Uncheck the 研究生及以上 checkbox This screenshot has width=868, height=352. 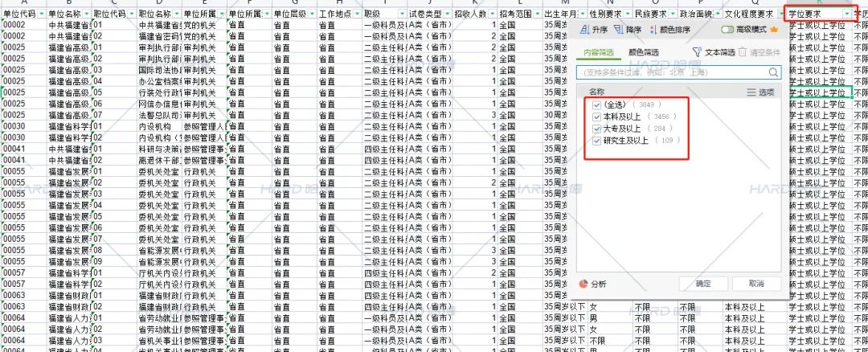point(596,141)
